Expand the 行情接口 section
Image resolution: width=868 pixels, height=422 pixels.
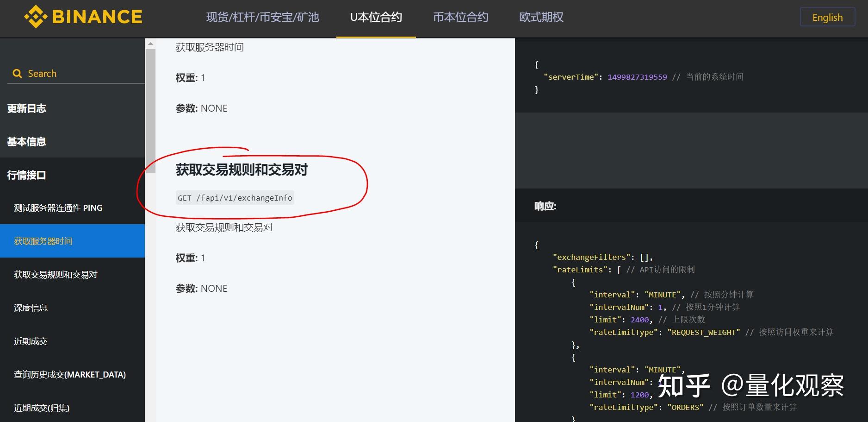pos(26,176)
